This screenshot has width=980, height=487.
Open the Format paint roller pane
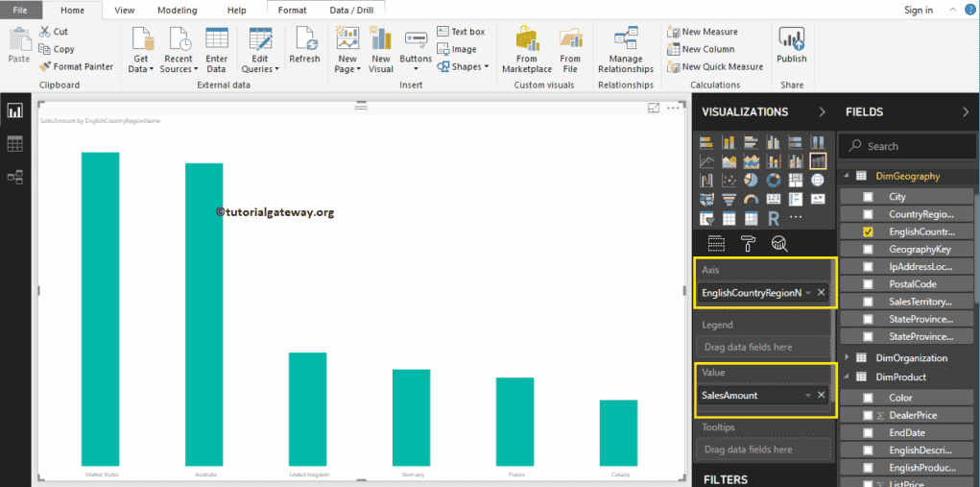pyautogui.click(x=748, y=243)
